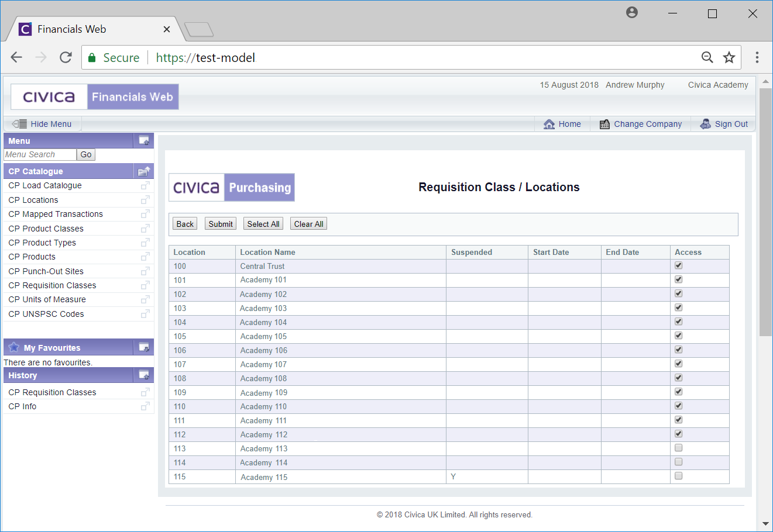Screen dimensions: 773x532
Task: Click the Submit button
Action: (x=221, y=224)
